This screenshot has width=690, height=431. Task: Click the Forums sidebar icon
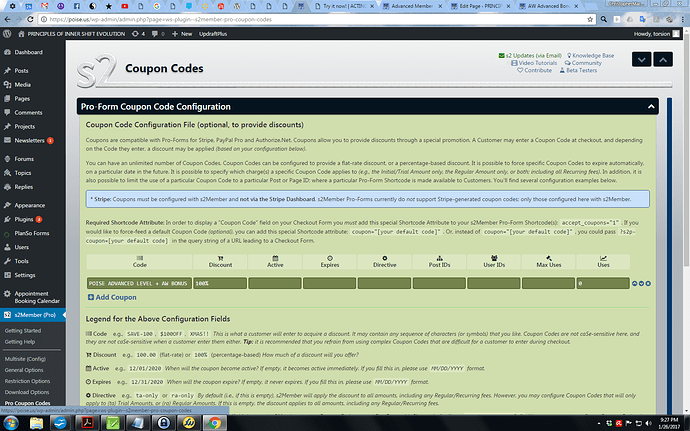[7, 159]
